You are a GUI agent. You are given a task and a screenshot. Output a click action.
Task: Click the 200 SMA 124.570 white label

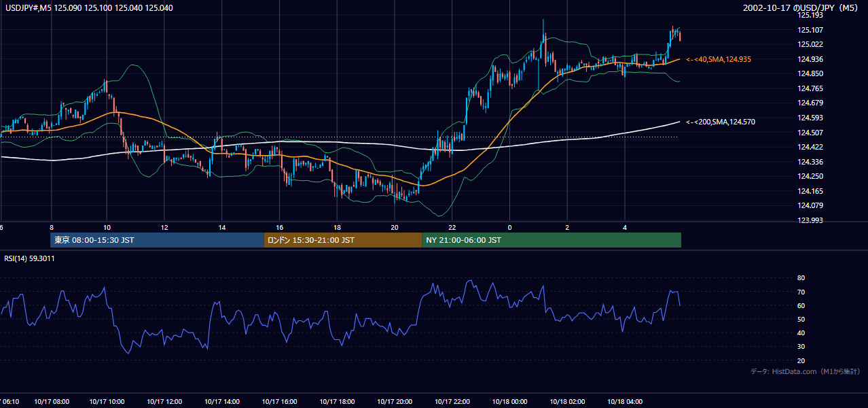point(721,122)
